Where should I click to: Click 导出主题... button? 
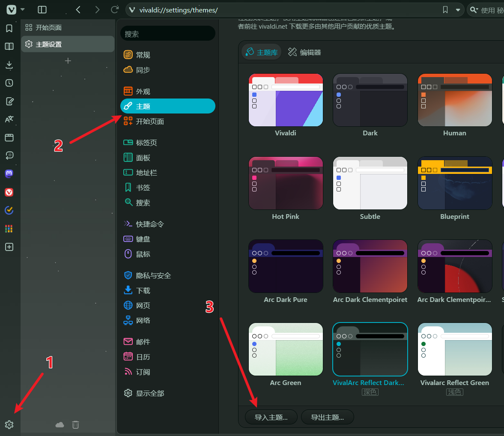(x=327, y=417)
